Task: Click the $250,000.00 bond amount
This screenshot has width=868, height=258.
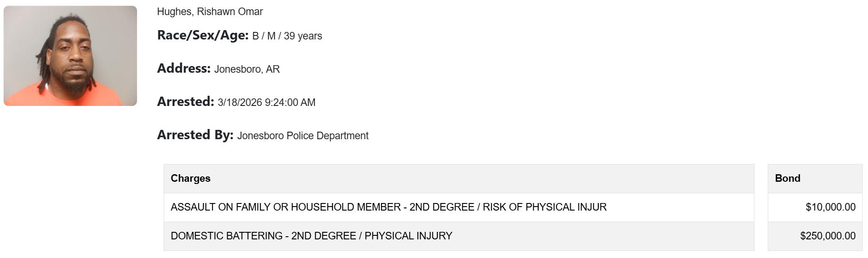Action: pyautogui.click(x=828, y=236)
